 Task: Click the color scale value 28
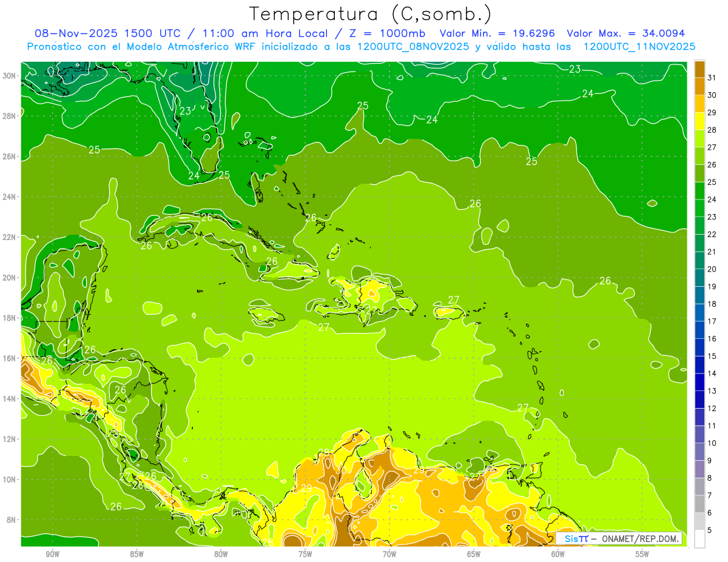click(712, 130)
